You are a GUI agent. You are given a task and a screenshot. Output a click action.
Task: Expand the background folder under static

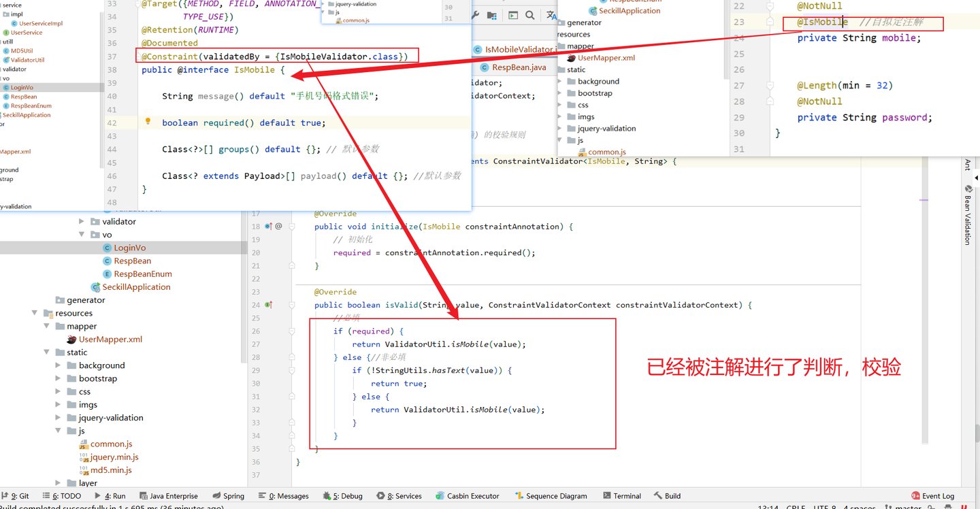(58, 365)
